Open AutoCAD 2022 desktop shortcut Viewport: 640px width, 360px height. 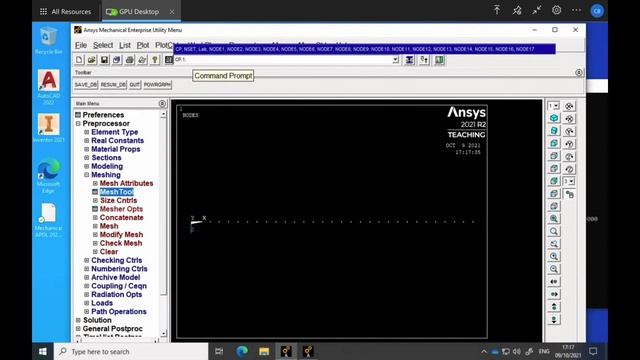(x=49, y=87)
